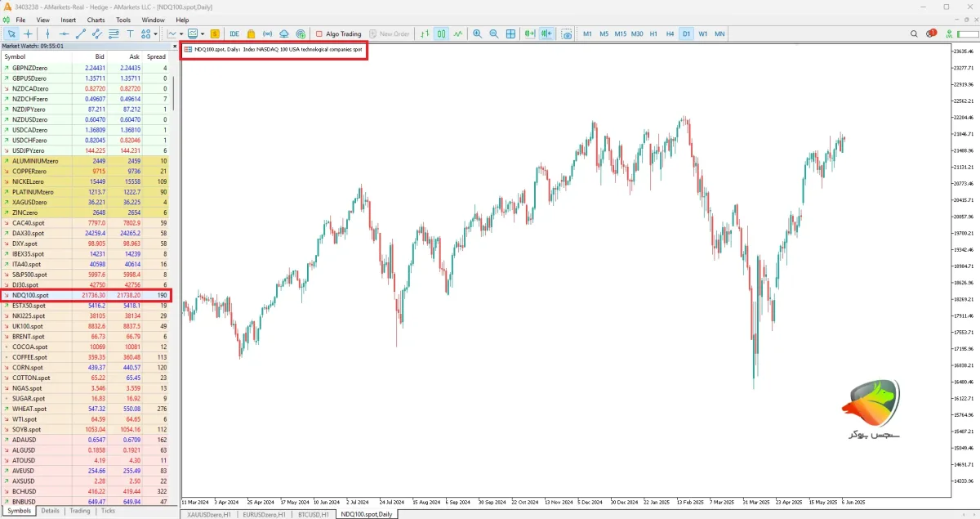Open the File menu
The image size is (980, 519).
point(20,20)
